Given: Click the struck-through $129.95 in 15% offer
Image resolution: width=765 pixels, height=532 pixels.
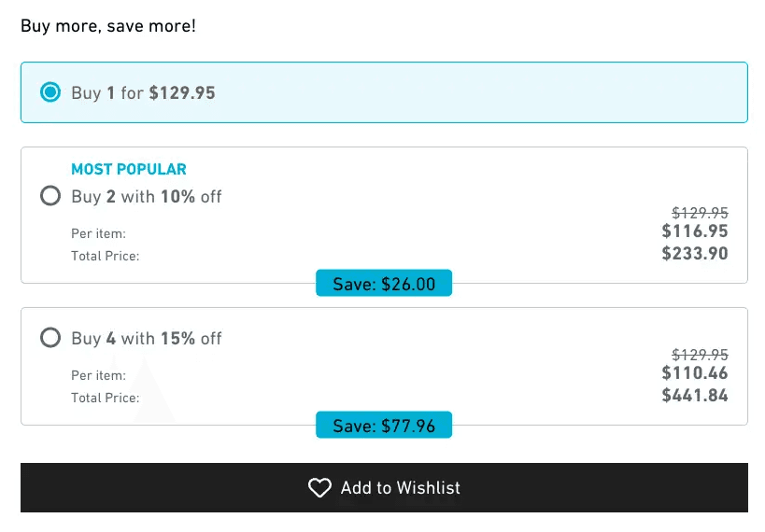Looking at the screenshot, I should (x=700, y=355).
